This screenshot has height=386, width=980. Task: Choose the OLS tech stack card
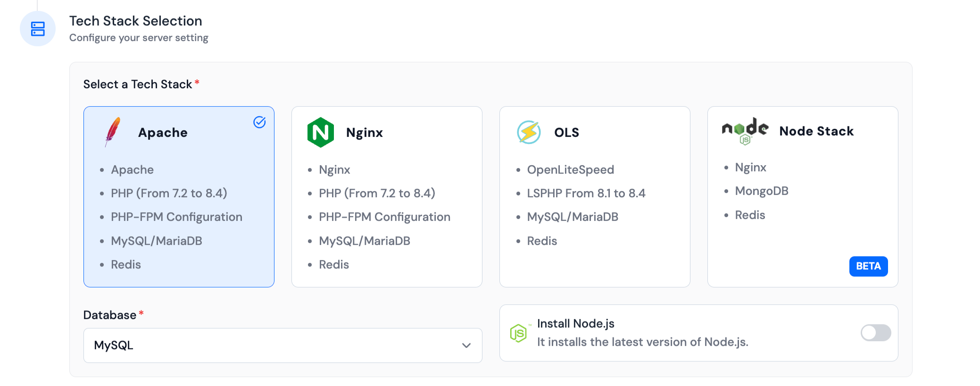595,196
